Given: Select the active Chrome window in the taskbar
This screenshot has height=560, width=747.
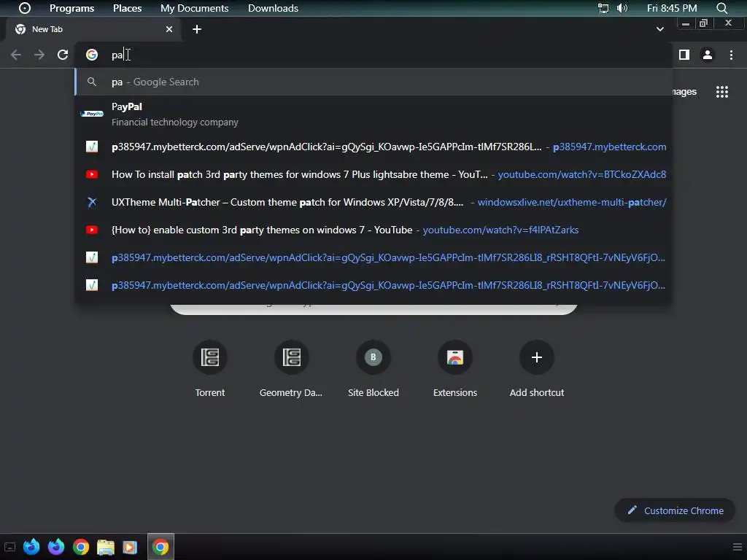Looking at the screenshot, I should pos(160,547).
